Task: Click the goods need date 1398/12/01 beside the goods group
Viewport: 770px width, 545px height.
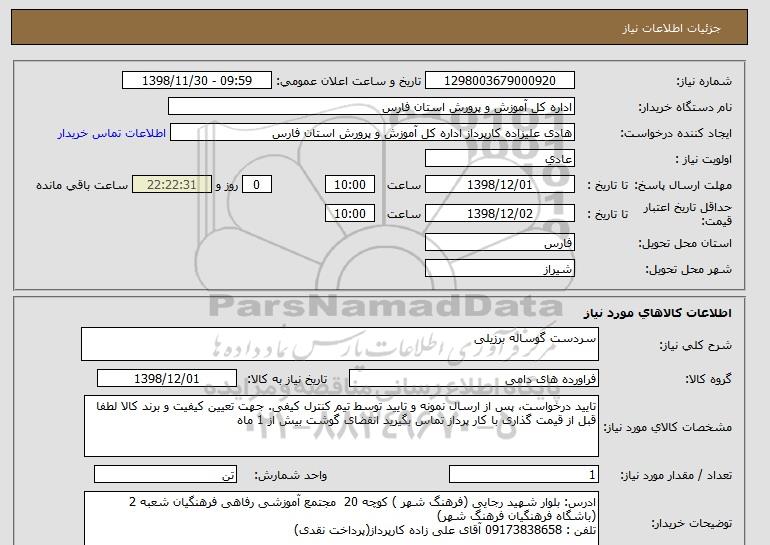Action: (167, 379)
